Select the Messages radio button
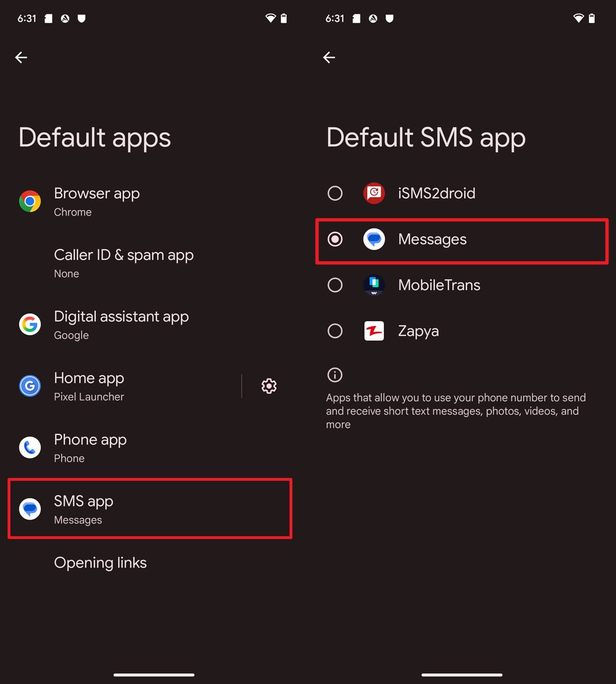Image resolution: width=616 pixels, height=684 pixels. (335, 239)
